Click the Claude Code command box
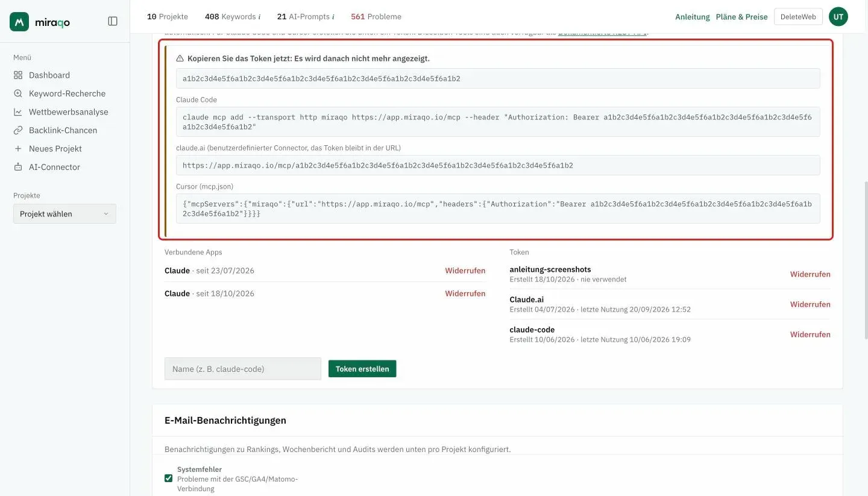The height and width of the screenshot is (496, 868). pos(498,122)
